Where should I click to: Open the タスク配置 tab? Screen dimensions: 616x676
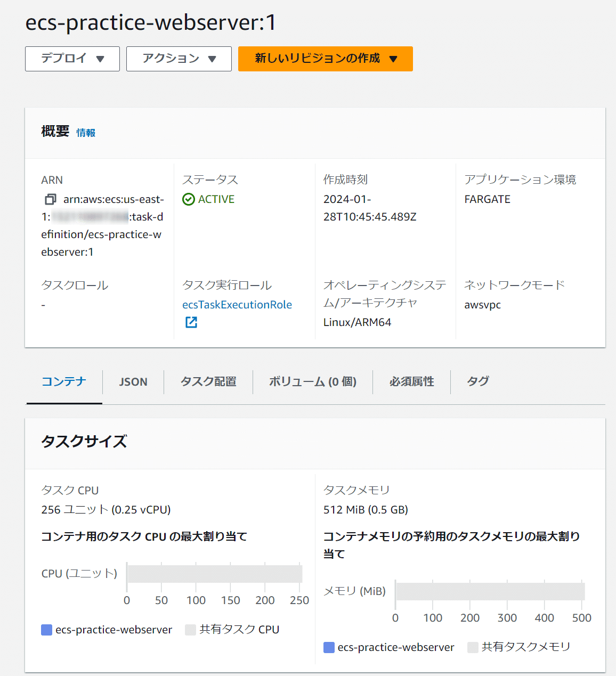tap(208, 382)
